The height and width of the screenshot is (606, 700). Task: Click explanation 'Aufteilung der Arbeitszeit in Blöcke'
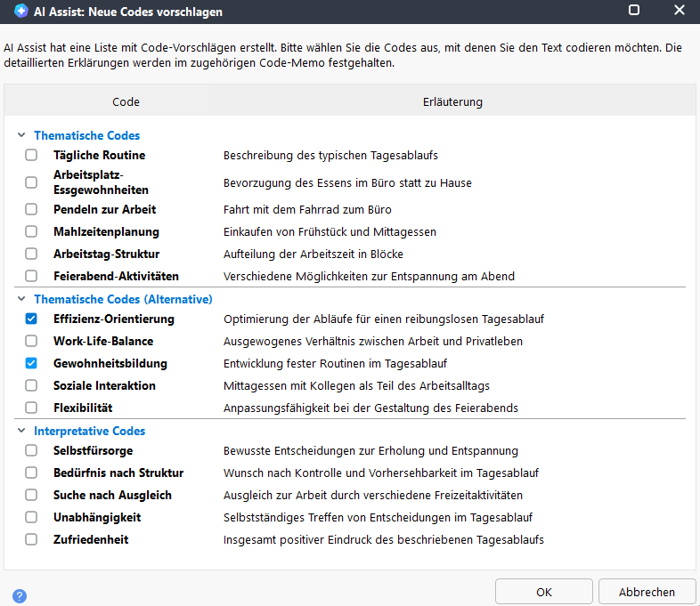click(313, 255)
